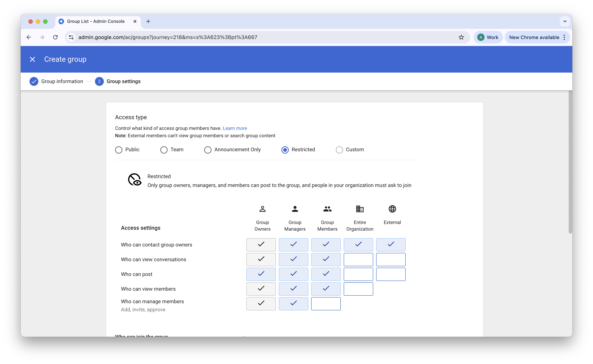593x364 pixels.
Task: Select the Team access type
Action: point(164,150)
